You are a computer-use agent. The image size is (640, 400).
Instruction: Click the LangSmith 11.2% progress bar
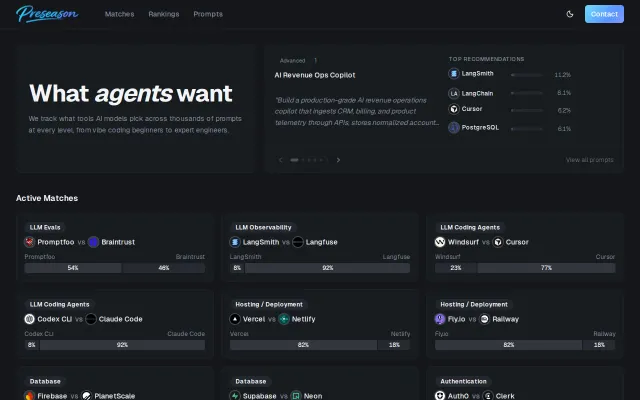coord(527,75)
